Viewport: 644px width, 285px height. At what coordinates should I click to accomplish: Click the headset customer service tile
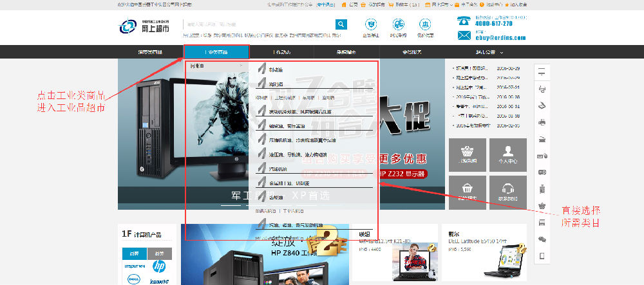tap(508, 193)
